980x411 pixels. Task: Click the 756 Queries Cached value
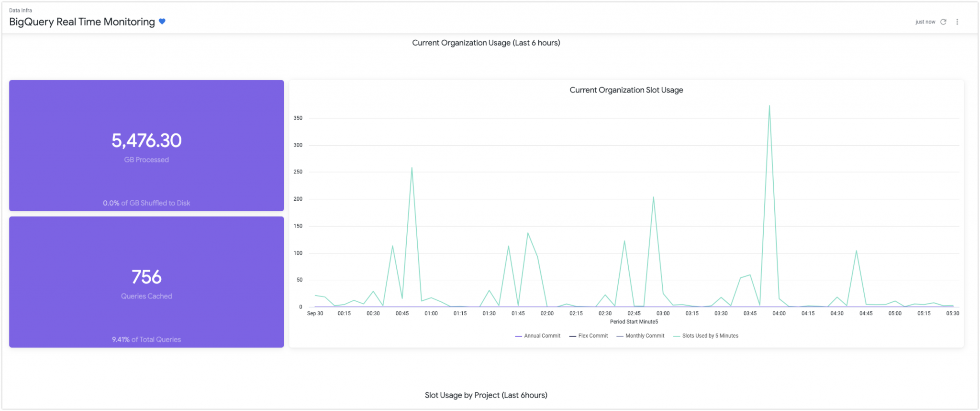pyautogui.click(x=146, y=277)
